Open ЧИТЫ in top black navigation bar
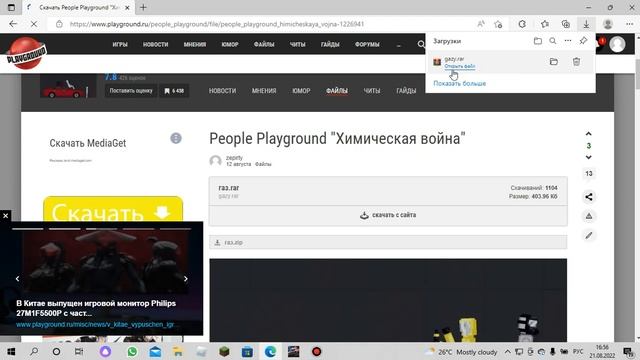Screen dimensions: 640x360 point(298,44)
